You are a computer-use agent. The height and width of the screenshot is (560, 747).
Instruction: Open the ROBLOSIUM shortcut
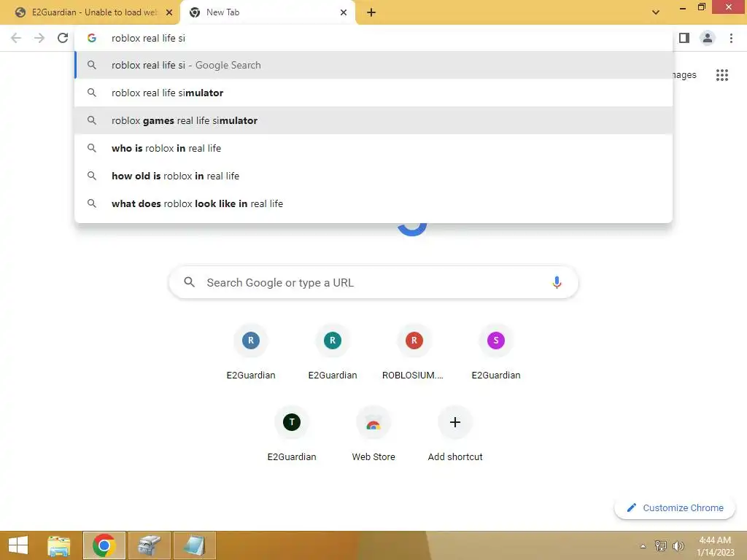pyautogui.click(x=414, y=352)
